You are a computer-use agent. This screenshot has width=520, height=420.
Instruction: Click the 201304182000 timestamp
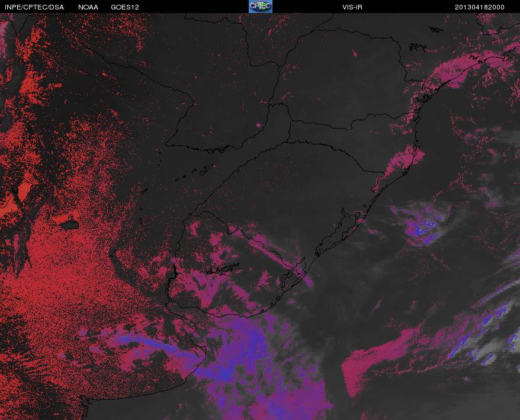[480, 7]
